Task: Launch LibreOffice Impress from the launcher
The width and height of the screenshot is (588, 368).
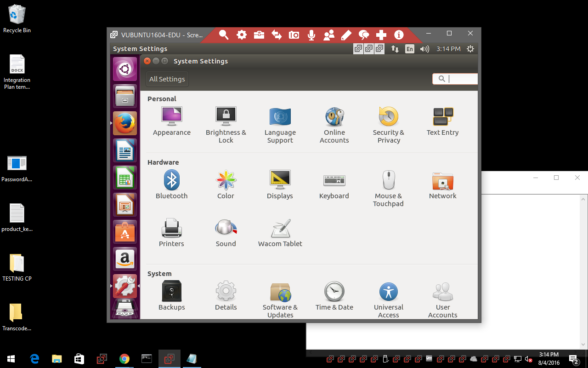Action: coord(125,205)
